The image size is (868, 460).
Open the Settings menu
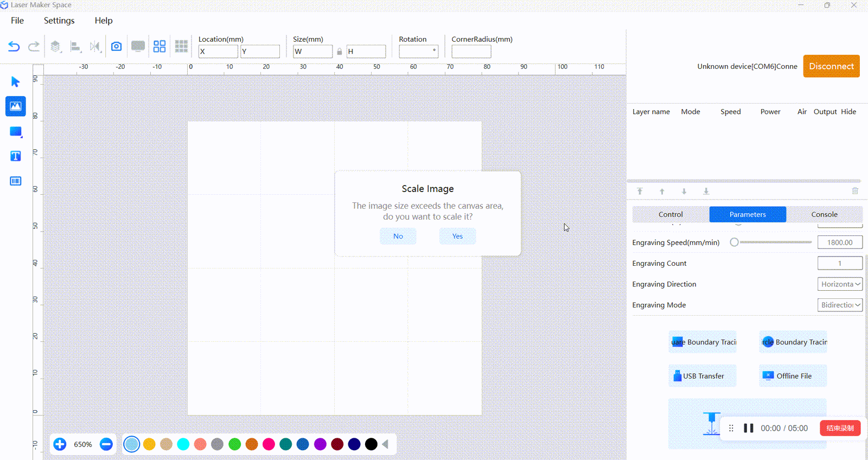[59, 21]
